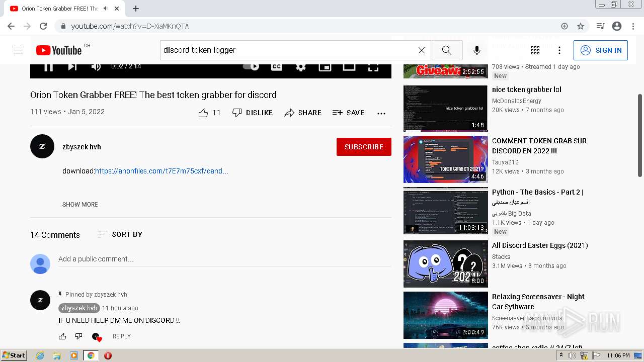
Task: Switch to theater mode
Action: (349, 66)
